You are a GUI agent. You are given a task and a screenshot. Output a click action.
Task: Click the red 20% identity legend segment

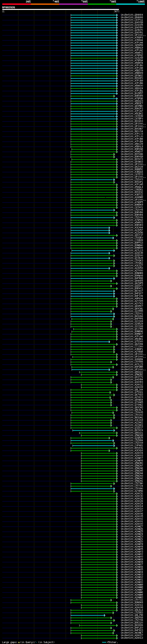coord(17,4)
